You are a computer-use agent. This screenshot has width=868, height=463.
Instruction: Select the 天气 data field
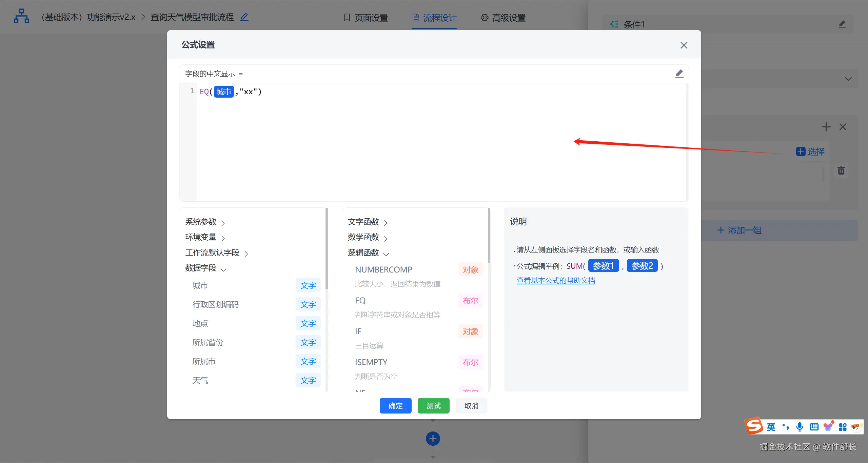[256, 380]
